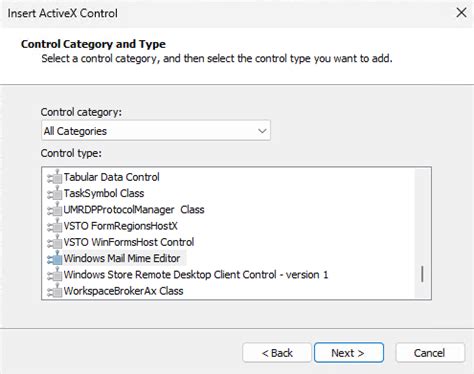Viewport: 474px width, 374px height.
Task: Click the VSTO FormRegionsHostX icon
Action: [x=55, y=226]
